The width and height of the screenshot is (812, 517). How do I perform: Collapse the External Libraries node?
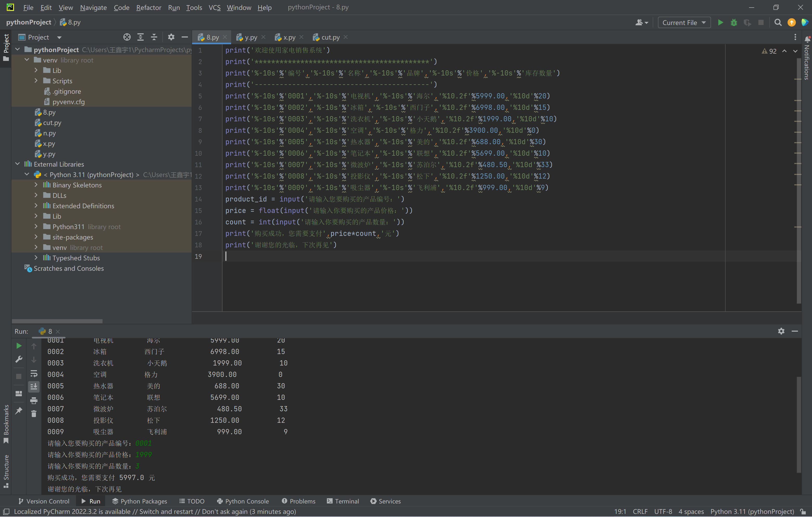17,164
